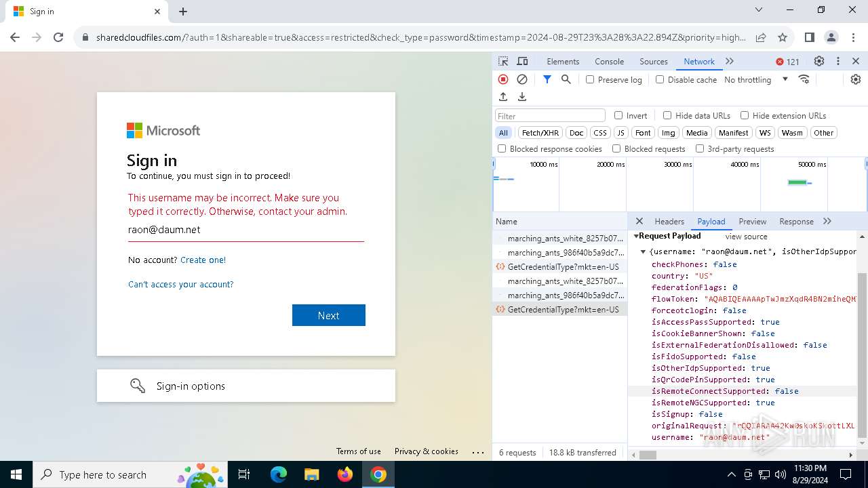
Task: Open File Explorer from taskbar
Action: pos(311,474)
